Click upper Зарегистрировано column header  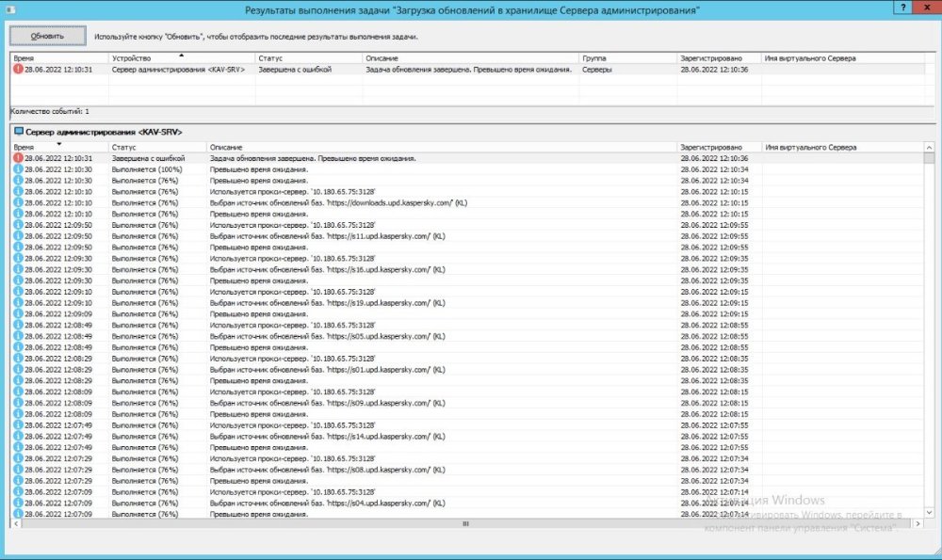click(719, 58)
